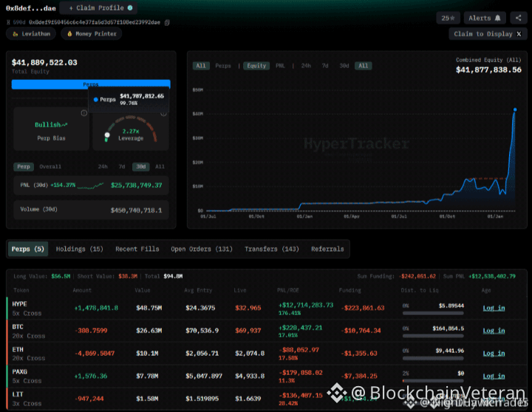Click Claim Profile button
The height and width of the screenshot is (412, 532).
click(x=98, y=8)
